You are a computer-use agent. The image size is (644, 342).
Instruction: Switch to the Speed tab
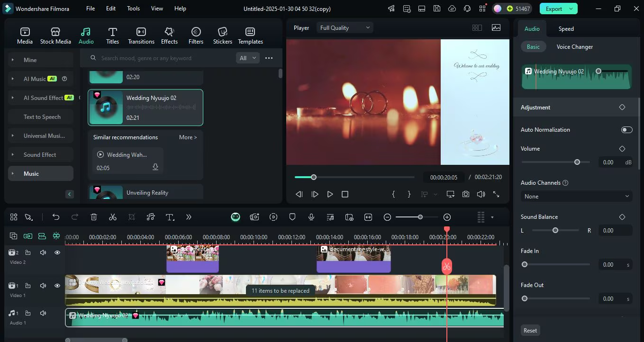(566, 28)
